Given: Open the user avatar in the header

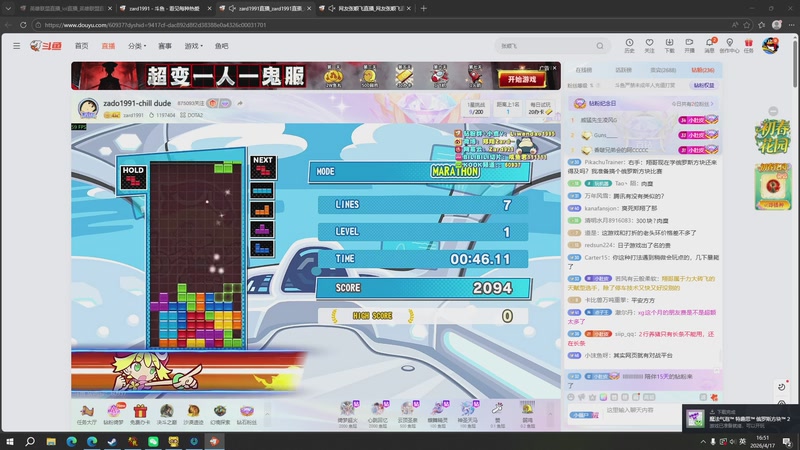Looking at the screenshot, I should (770, 46).
